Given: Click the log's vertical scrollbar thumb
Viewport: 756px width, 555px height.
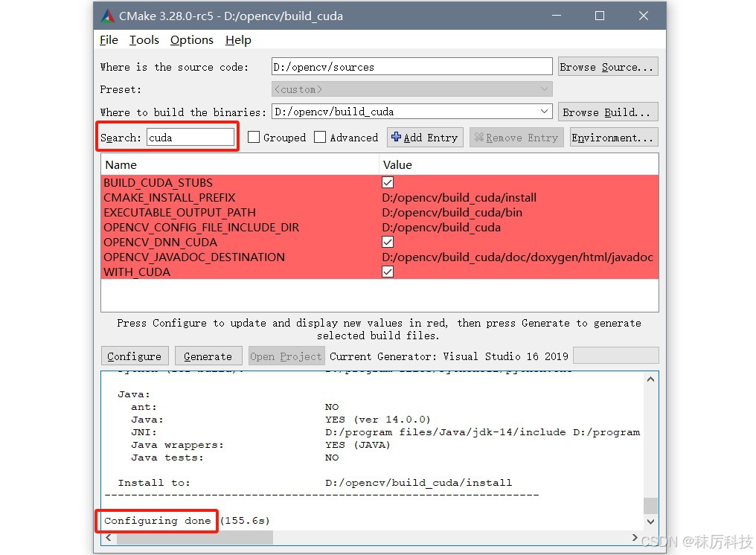Looking at the screenshot, I should [x=650, y=506].
